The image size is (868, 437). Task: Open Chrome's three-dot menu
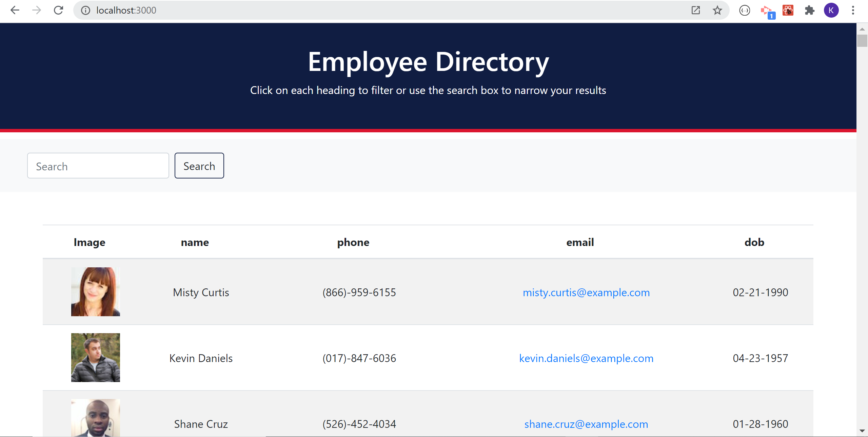coord(853,10)
